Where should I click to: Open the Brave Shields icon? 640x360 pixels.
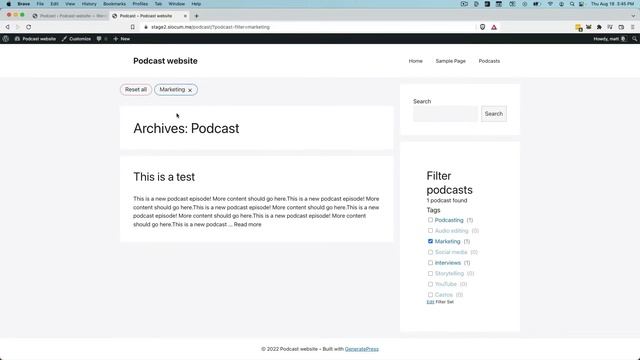[x=482, y=27]
